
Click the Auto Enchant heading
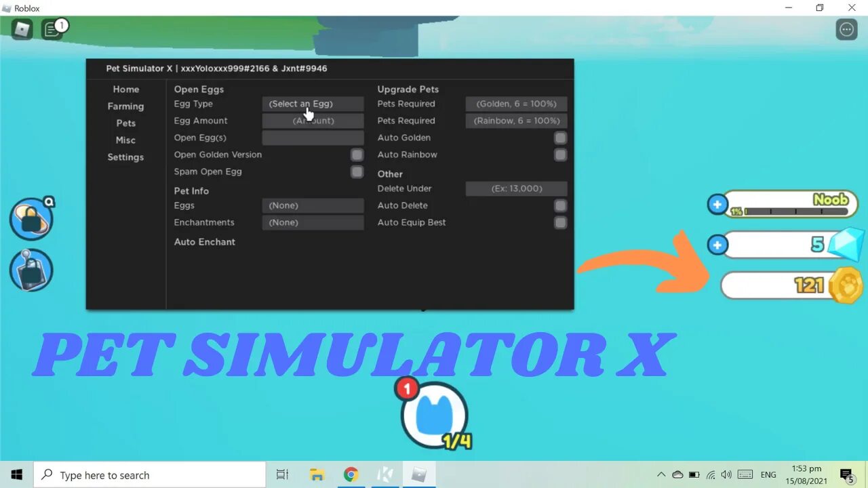205,242
